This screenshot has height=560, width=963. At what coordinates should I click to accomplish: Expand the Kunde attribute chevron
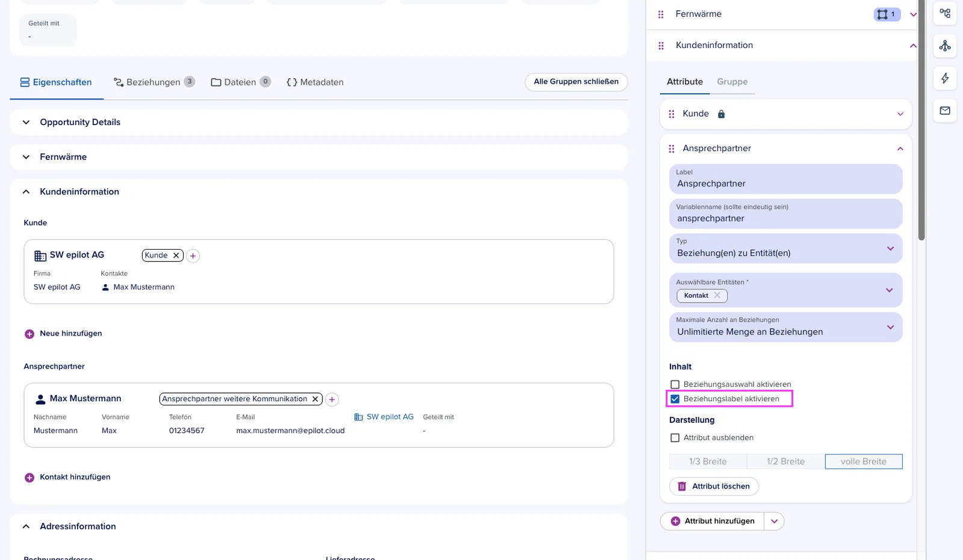[900, 114]
